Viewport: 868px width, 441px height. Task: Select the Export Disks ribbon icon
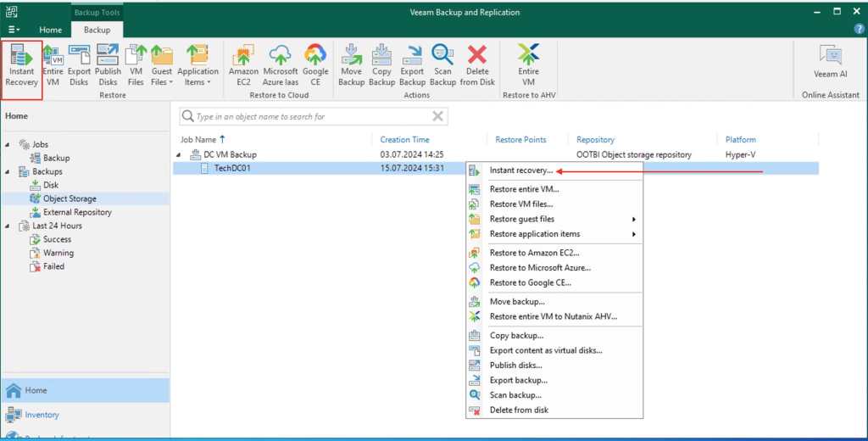[79, 64]
